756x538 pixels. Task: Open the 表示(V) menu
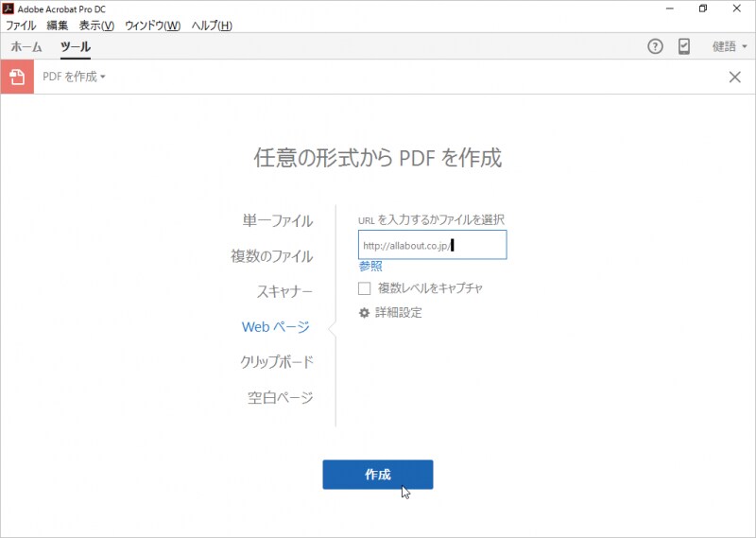pyautogui.click(x=96, y=26)
